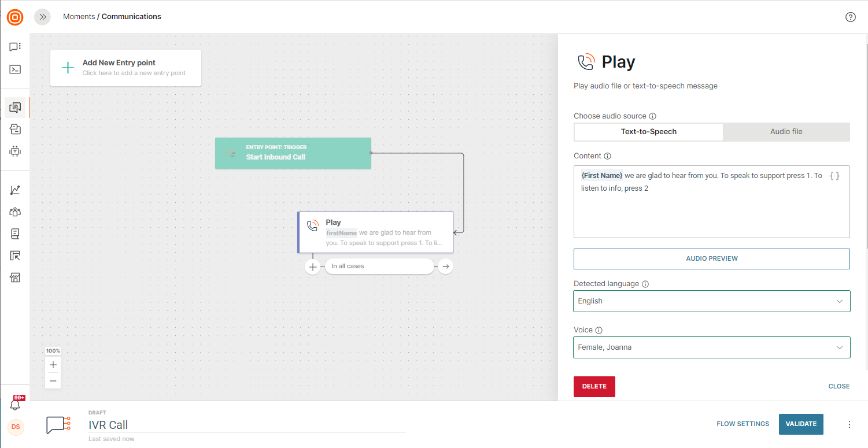
Task: Click the AUDIO PREVIEW button
Action: (711, 258)
